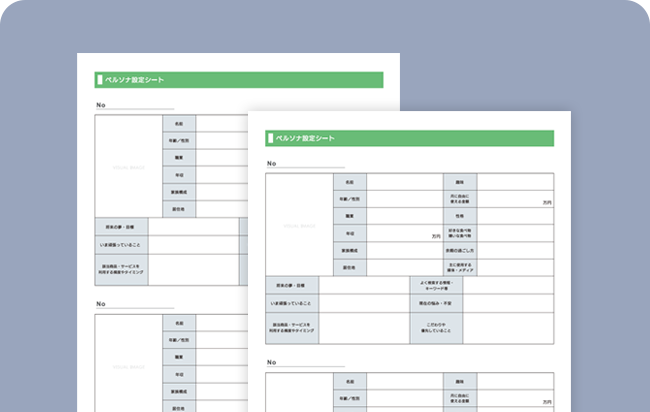Viewport: 650px width, 412px height.
Task: Select blank cell beside よく検索する情報 on front sheet
Action: click(508, 285)
